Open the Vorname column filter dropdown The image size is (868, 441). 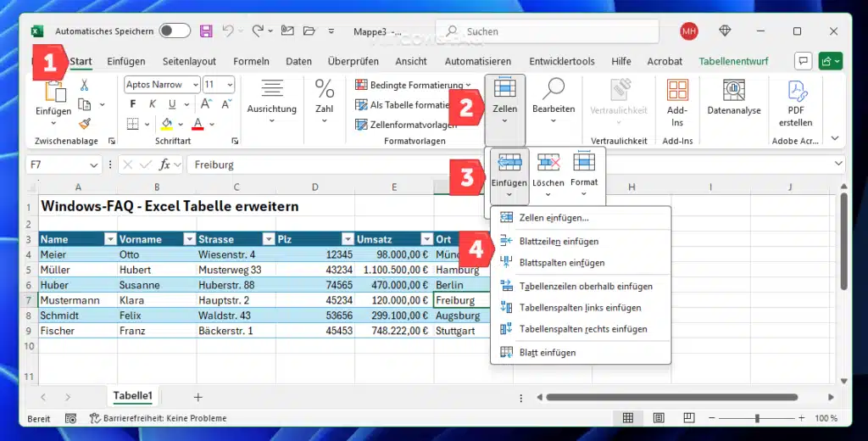(x=189, y=239)
